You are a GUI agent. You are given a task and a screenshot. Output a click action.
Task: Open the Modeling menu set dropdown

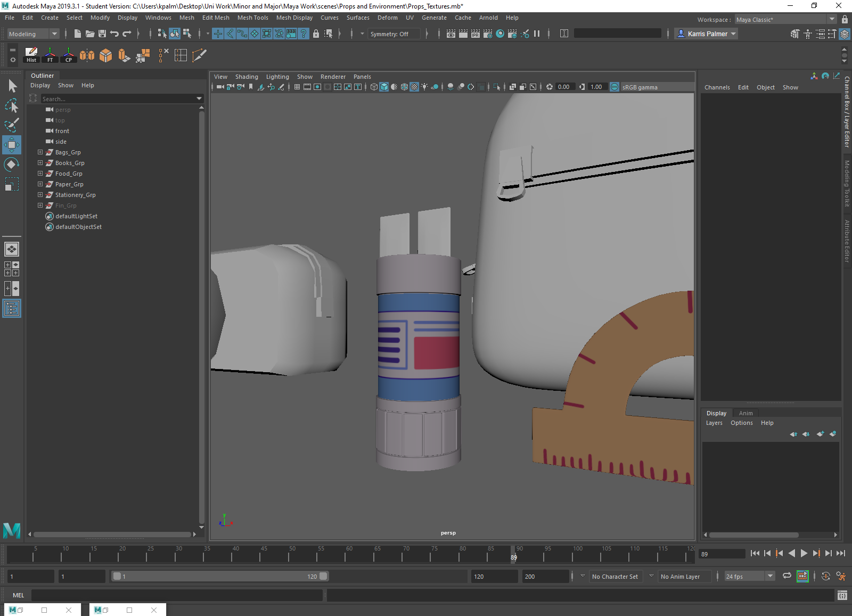pyautogui.click(x=33, y=34)
